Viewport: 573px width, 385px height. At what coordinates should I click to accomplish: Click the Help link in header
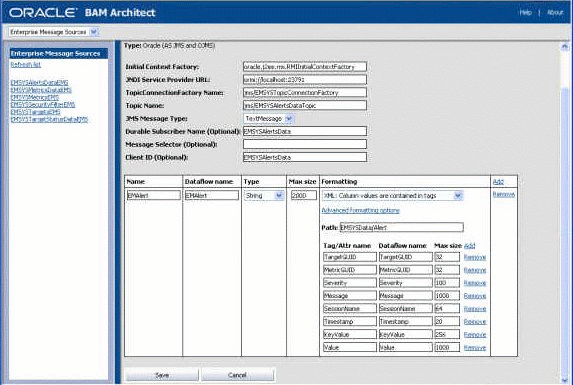point(525,12)
